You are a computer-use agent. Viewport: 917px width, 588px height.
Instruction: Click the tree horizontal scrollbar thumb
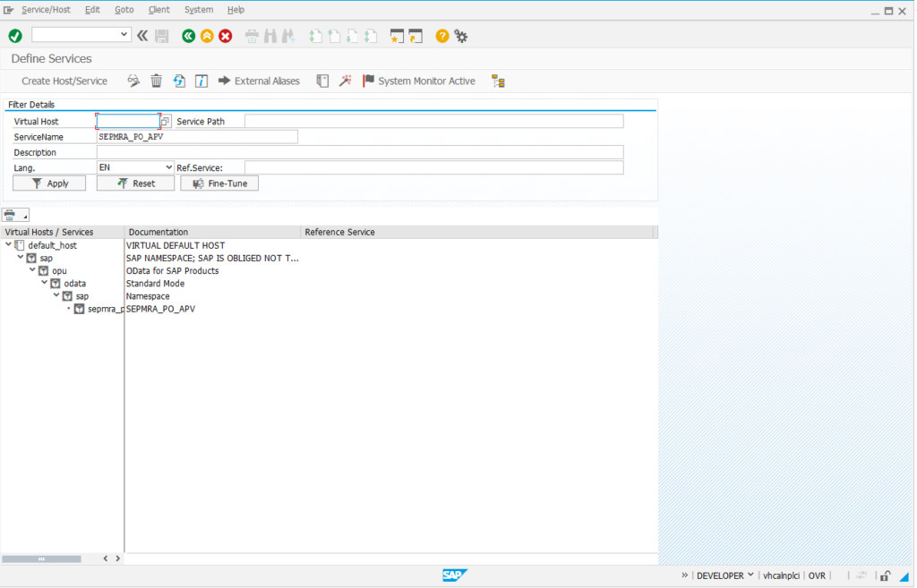click(x=41, y=558)
